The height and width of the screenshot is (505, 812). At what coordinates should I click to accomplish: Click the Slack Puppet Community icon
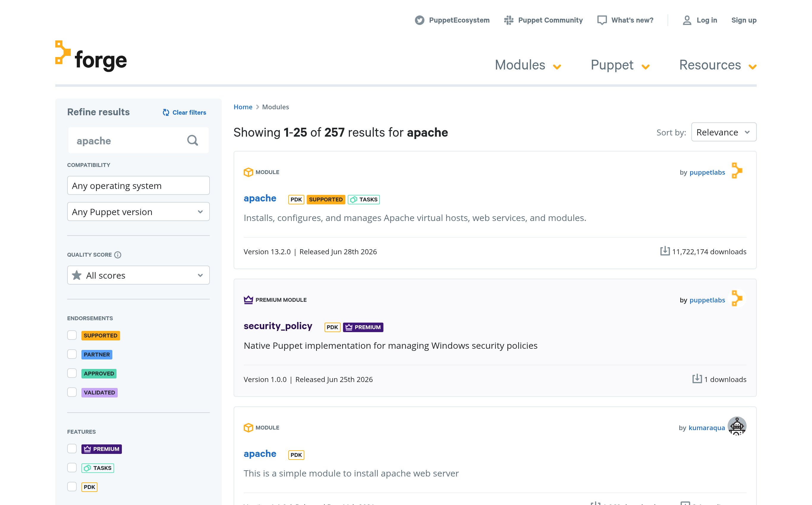[509, 20]
